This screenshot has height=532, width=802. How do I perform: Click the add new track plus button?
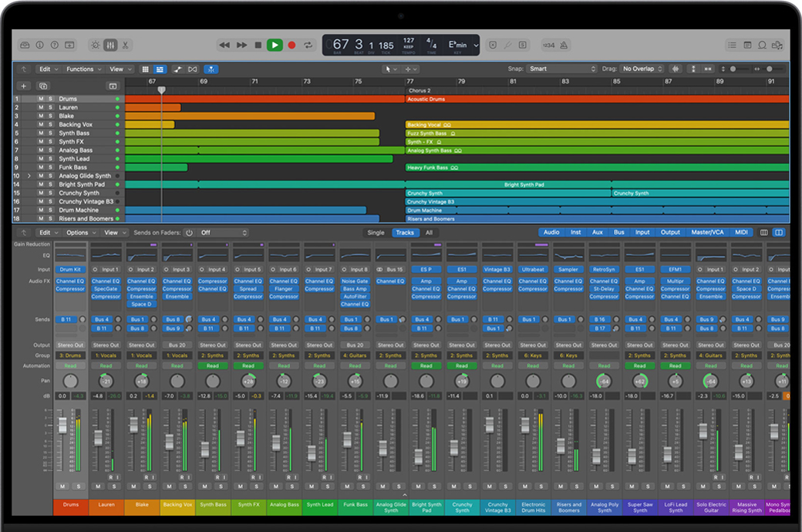(x=25, y=86)
